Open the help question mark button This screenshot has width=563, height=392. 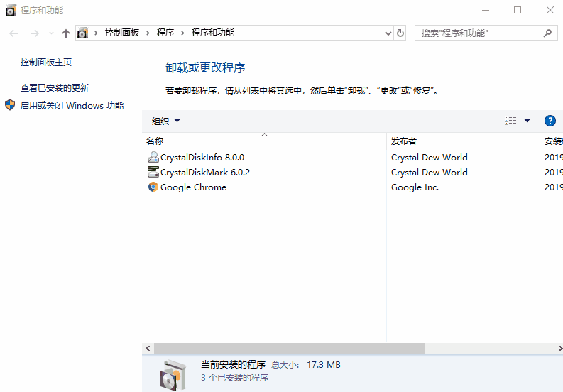point(550,121)
